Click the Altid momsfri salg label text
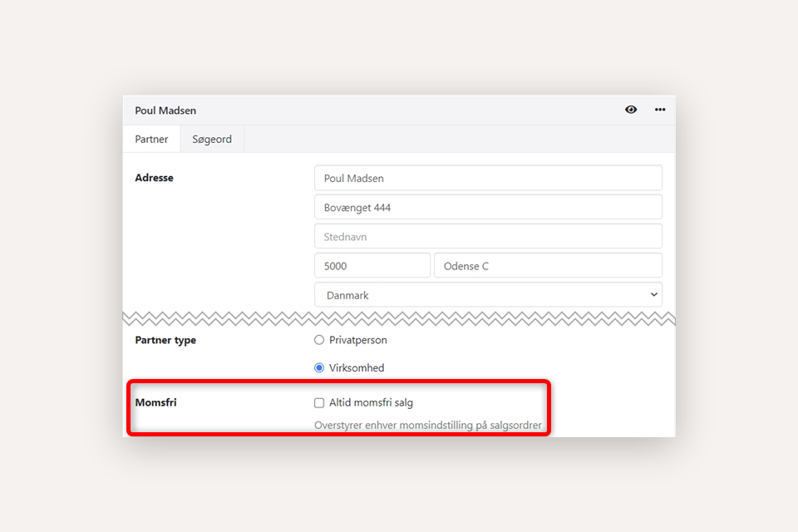 [371, 403]
